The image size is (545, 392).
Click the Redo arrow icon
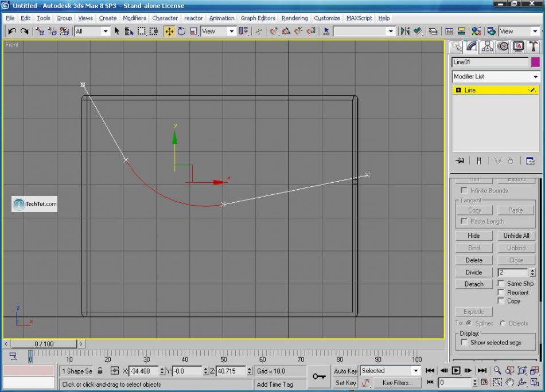(x=24, y=32)
